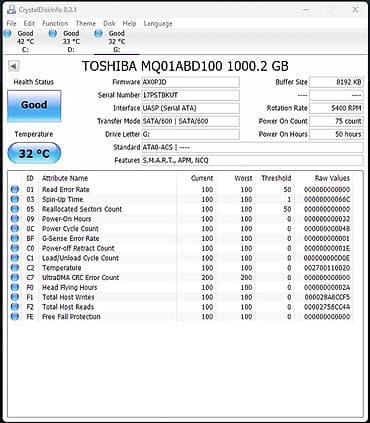Click the C: drive status orb icon

click(x=7, y=33)
